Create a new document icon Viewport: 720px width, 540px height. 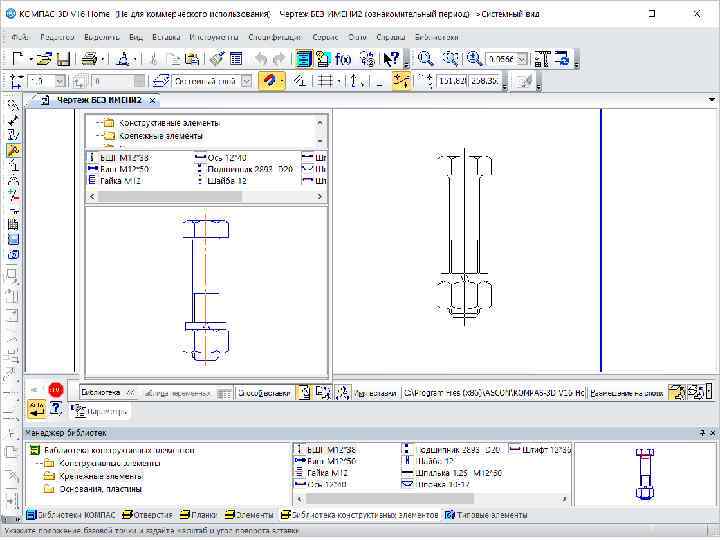pyautogui.click(x=17, y=59)
